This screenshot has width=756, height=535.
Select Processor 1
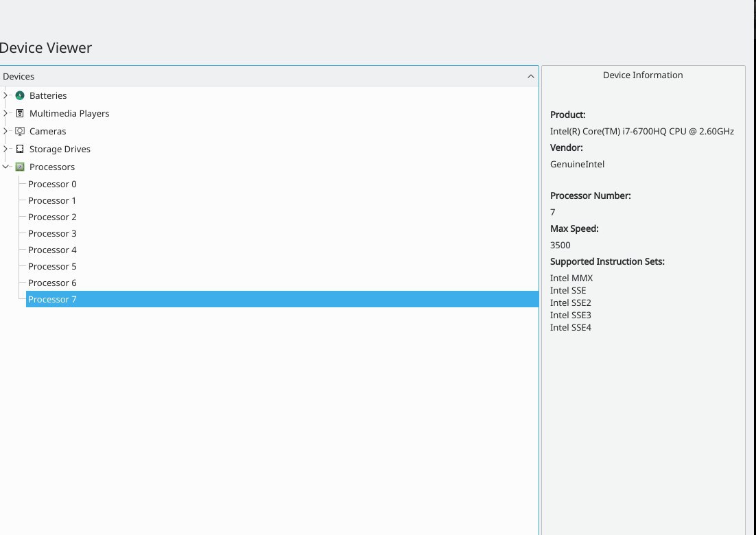point(52,200)
